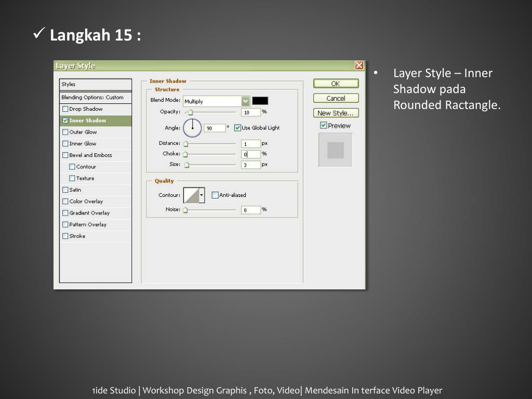The width and height of the screenshot is (532, 399).
Task: Click the New Style... button
Action: [336, 113]
